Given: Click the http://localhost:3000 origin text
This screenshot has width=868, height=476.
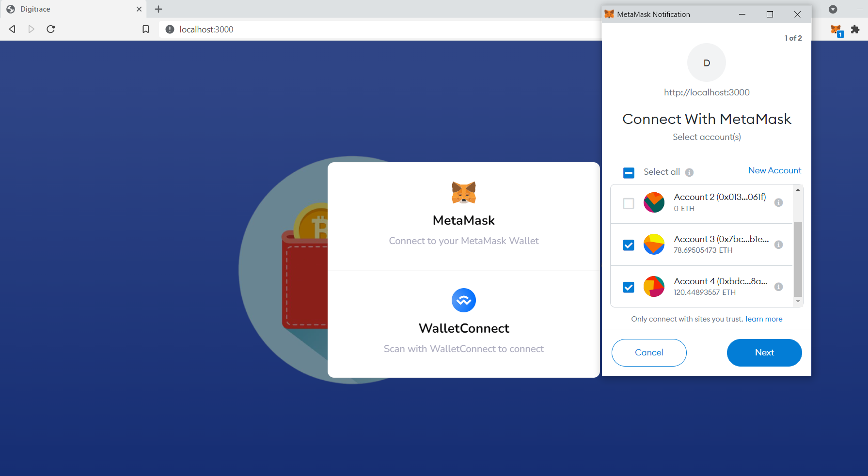Looking at the screenshot, I should tap(707, 92).
